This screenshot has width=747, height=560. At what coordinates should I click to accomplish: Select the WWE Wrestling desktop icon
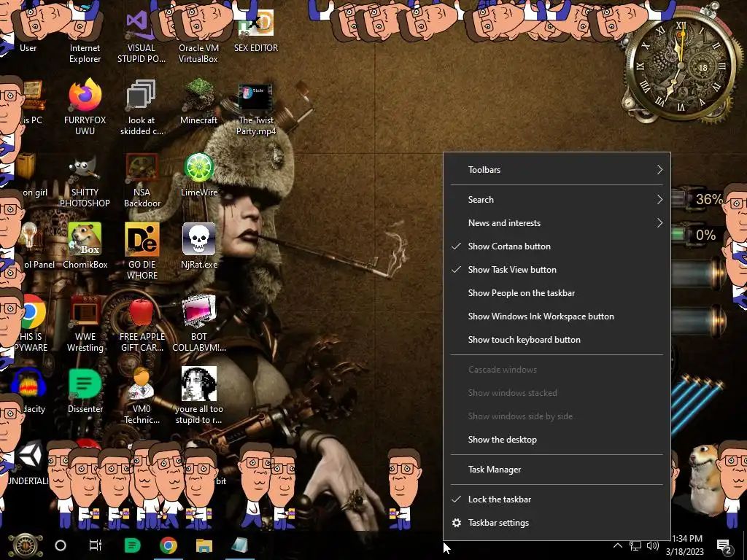[x=85, y=324]
